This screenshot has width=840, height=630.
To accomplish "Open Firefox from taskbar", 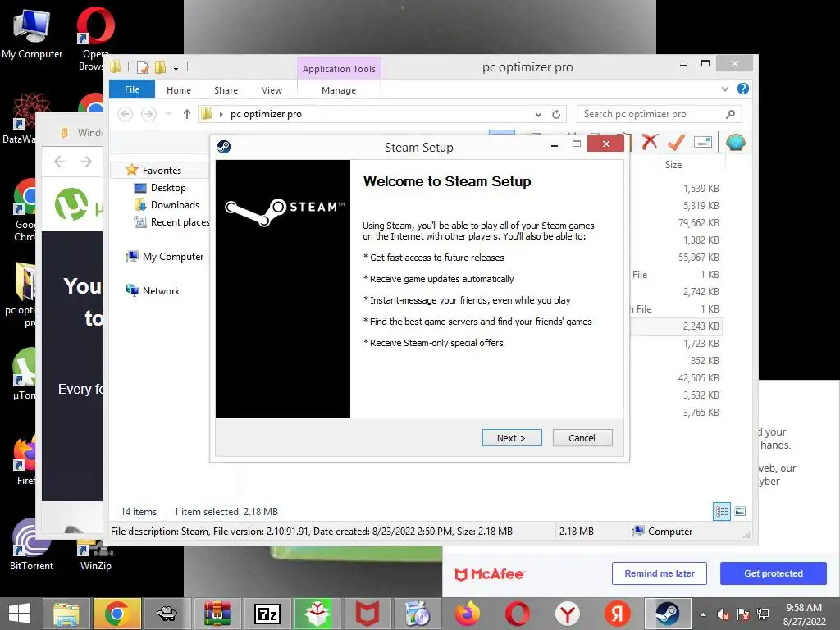I will coord(468,614).
